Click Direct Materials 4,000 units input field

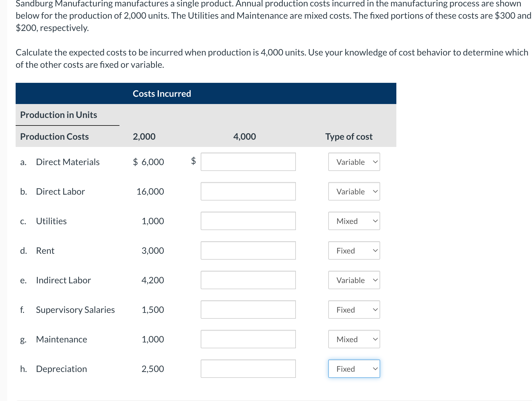point(248,162)
